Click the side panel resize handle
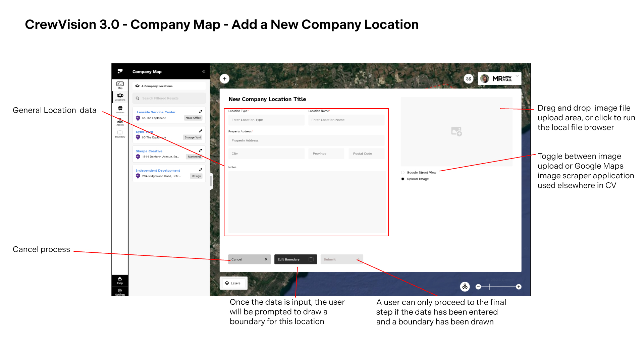 (x=211, y=181)
